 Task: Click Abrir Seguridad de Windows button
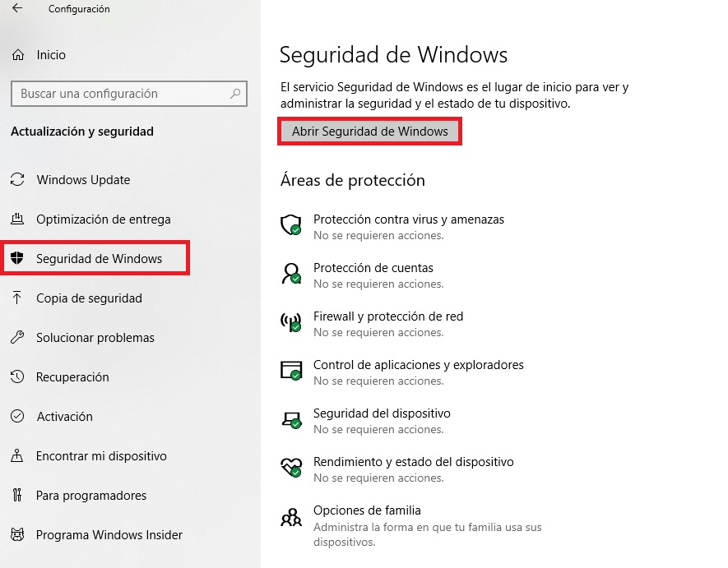point(369,132)
